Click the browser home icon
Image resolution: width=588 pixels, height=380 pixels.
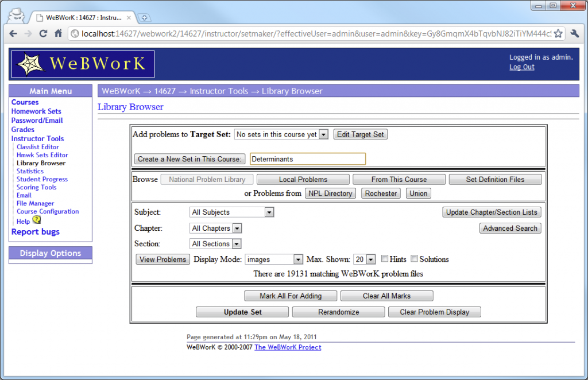pyautogui.click(x=57, y=34)
